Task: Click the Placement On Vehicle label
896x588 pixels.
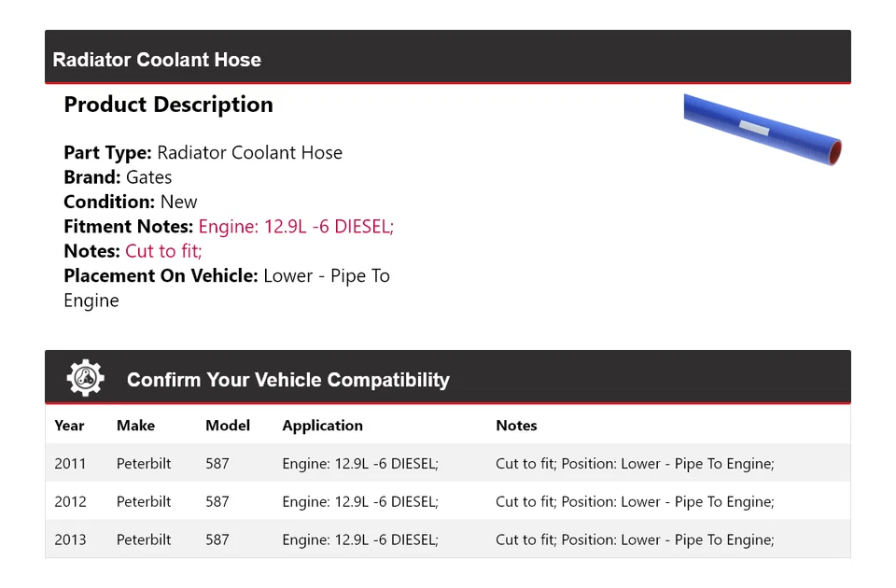Action: click(161, 276)
